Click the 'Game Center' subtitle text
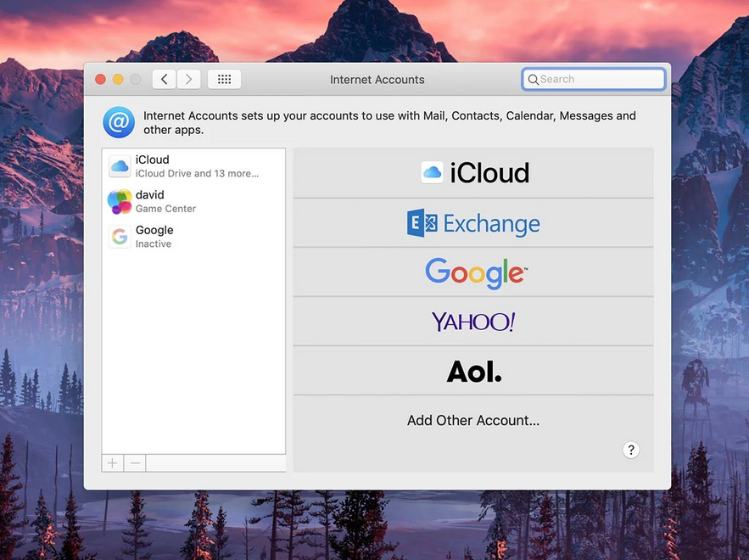Image resolution: width=749 pixels, height=560 pixels. coord(165,209)
